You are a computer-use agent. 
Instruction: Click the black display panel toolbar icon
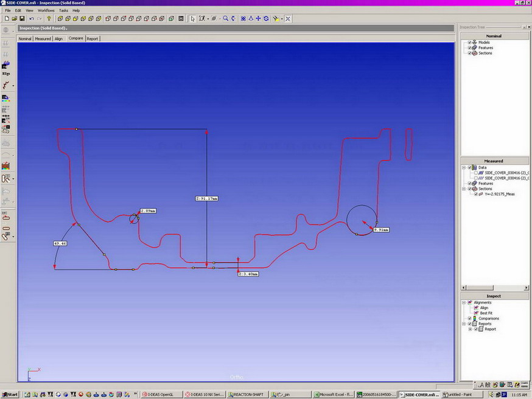(x=181, y=19)
